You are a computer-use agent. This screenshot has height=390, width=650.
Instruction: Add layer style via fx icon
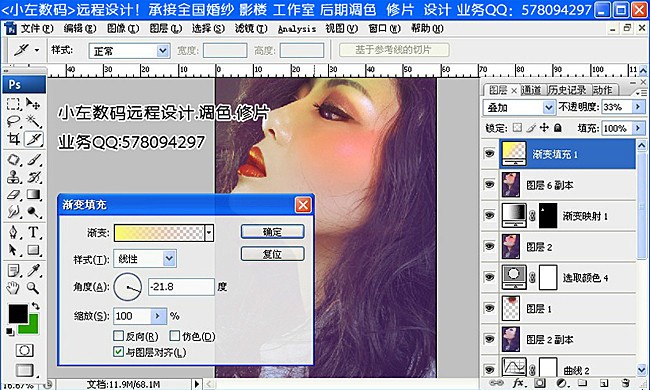coord(518,383)
